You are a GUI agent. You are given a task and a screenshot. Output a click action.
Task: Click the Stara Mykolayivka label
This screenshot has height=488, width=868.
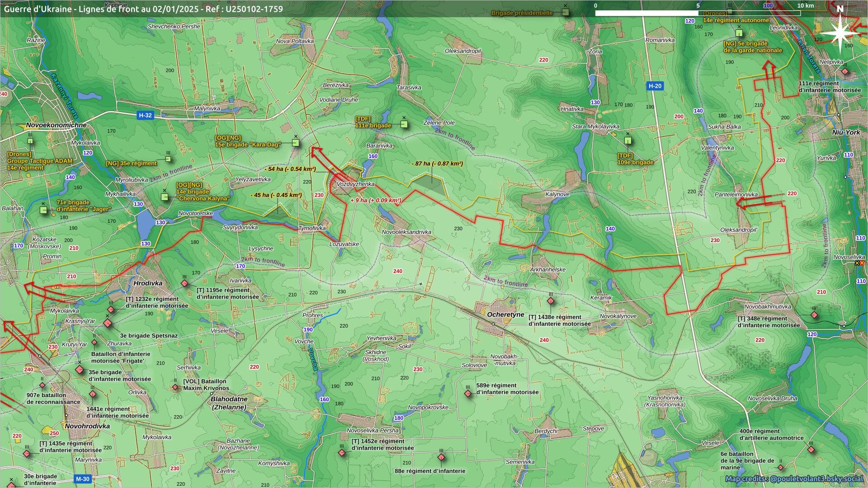coord(595,127)
